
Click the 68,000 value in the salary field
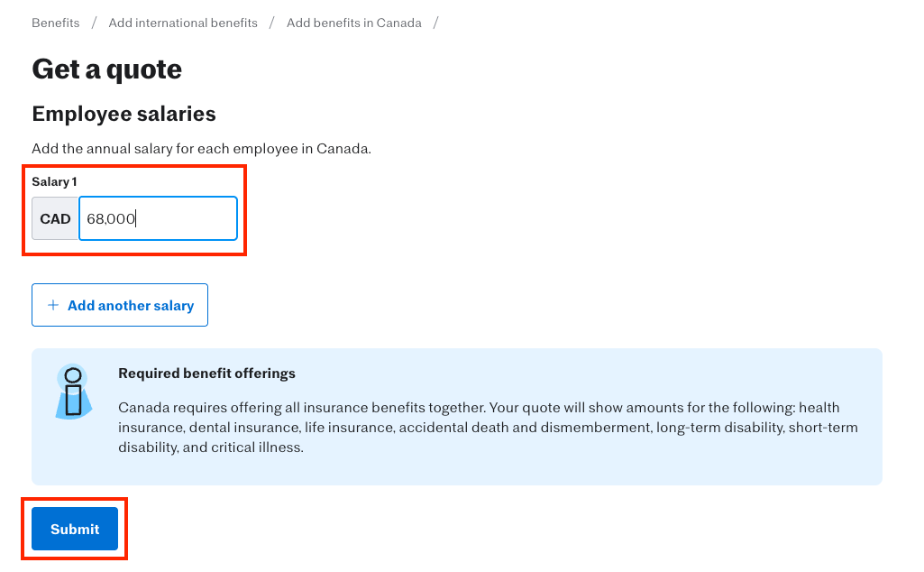click(111, 218)
